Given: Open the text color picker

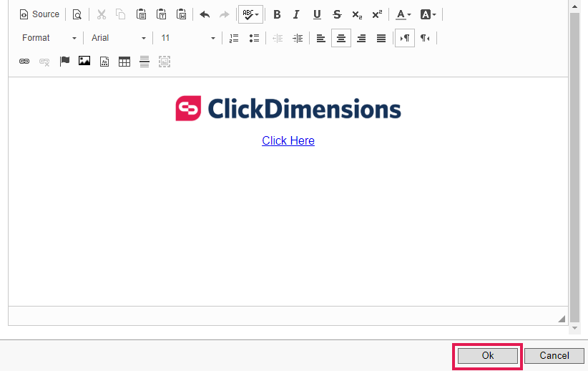Looking at the screenshot, I should (x=403, y=14).
